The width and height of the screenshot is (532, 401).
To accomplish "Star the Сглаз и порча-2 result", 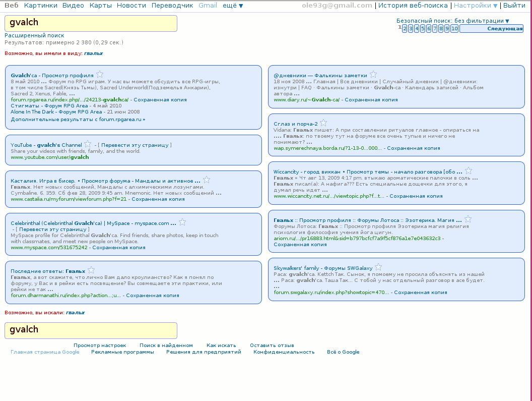I will [323, 123].
